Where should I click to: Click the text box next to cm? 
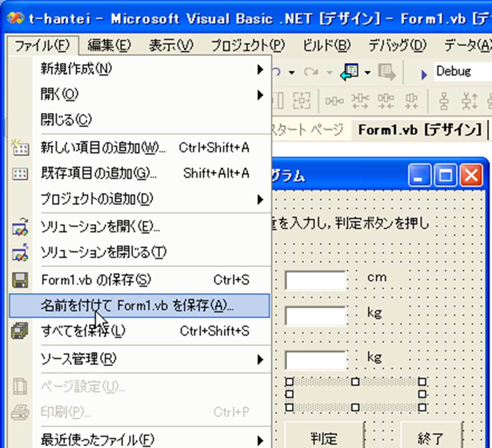coord(316,280)
